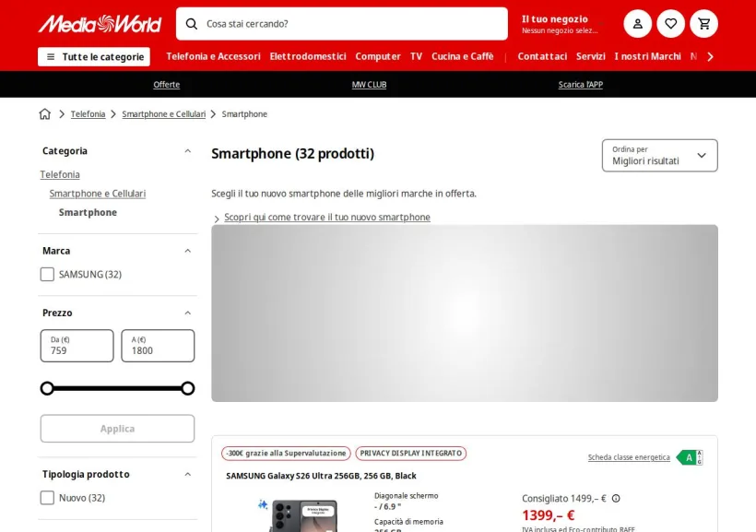Open Telefonia e Accessori menu
756x532 pixels.
[x=213, y=56]
